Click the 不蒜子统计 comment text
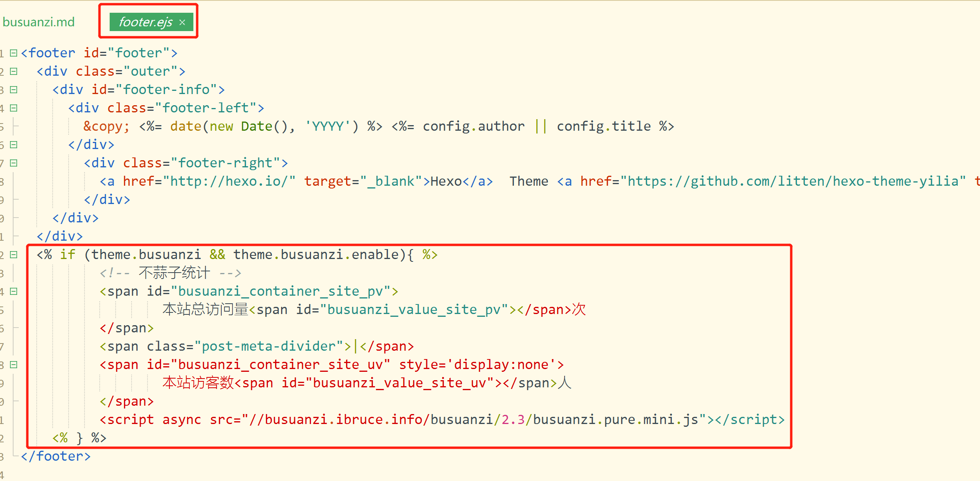Viewport: 980px width, 481px height. (174, 273)
